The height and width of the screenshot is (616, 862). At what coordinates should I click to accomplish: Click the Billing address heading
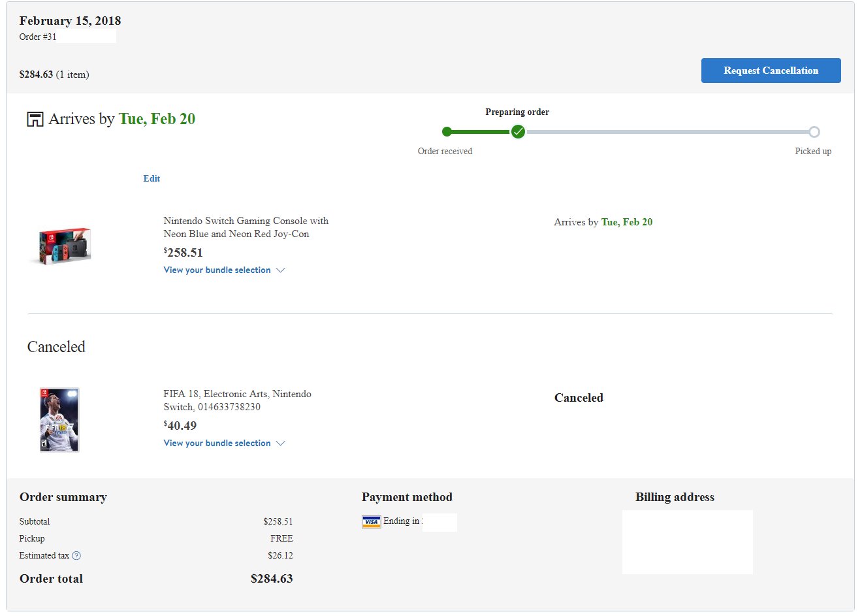675,497
